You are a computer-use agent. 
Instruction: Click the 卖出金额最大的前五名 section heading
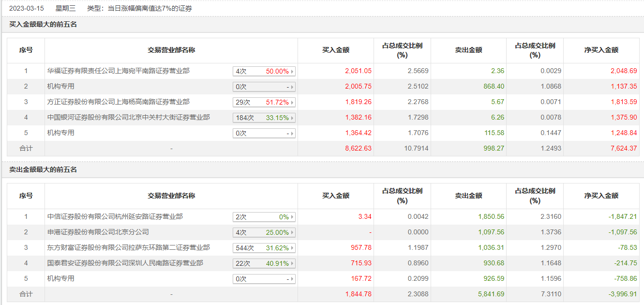pyautogui.click(x=43, y=169)
